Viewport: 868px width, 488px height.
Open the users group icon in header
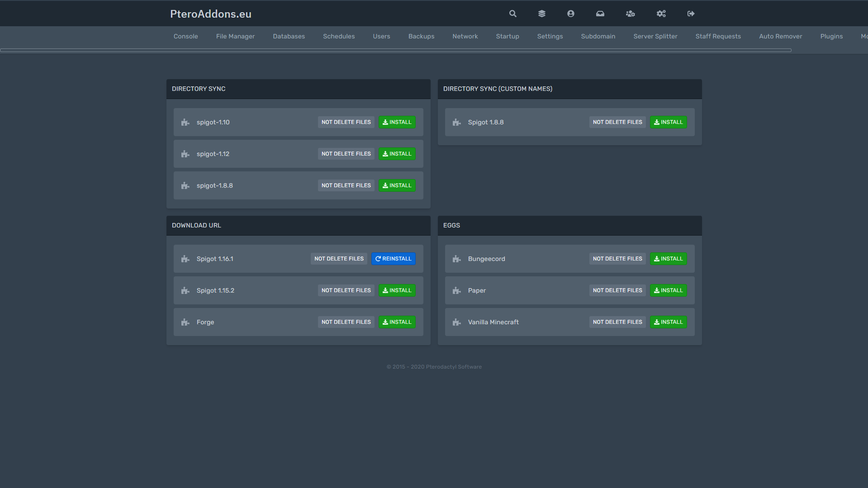[x=630, y=14]
